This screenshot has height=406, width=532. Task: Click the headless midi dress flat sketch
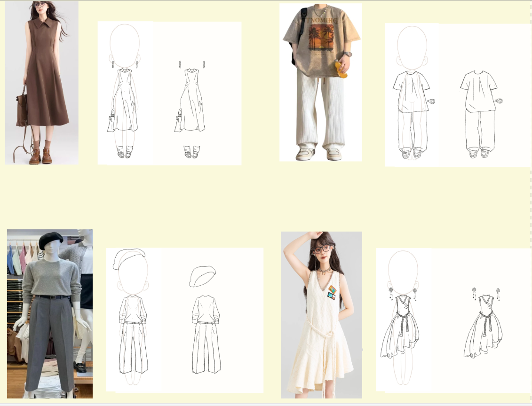tap(192, 109)
